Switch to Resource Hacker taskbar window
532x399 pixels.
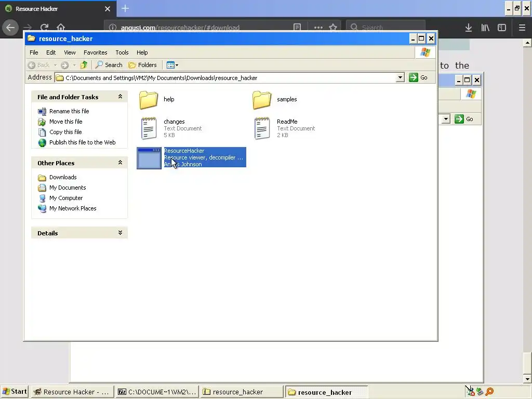[72, 392]
